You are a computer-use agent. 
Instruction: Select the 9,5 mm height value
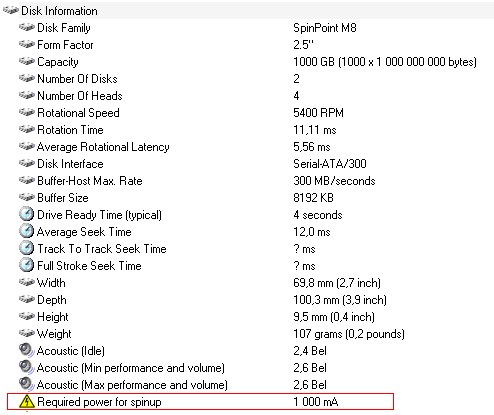click(x=334, y=317)
